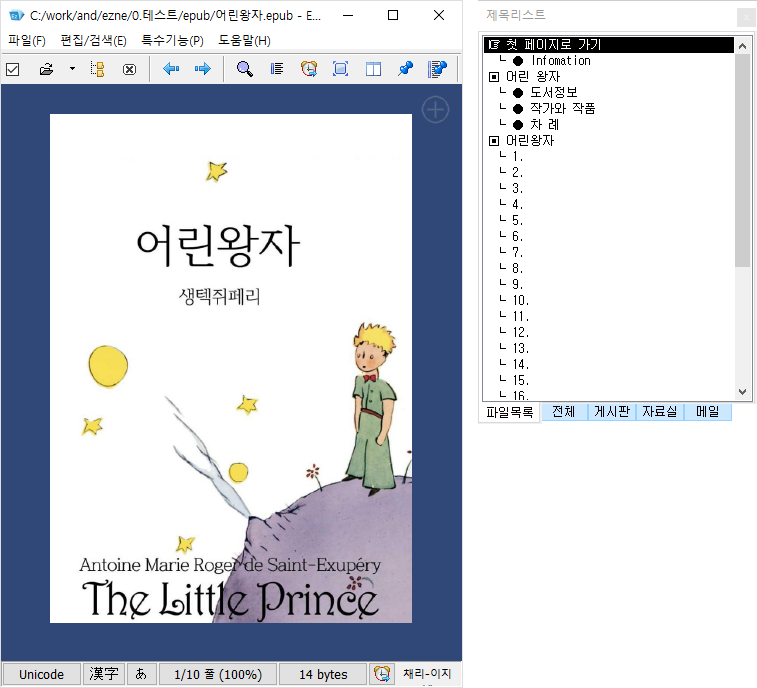Select chapter 9. in the list

click(518, 284)
